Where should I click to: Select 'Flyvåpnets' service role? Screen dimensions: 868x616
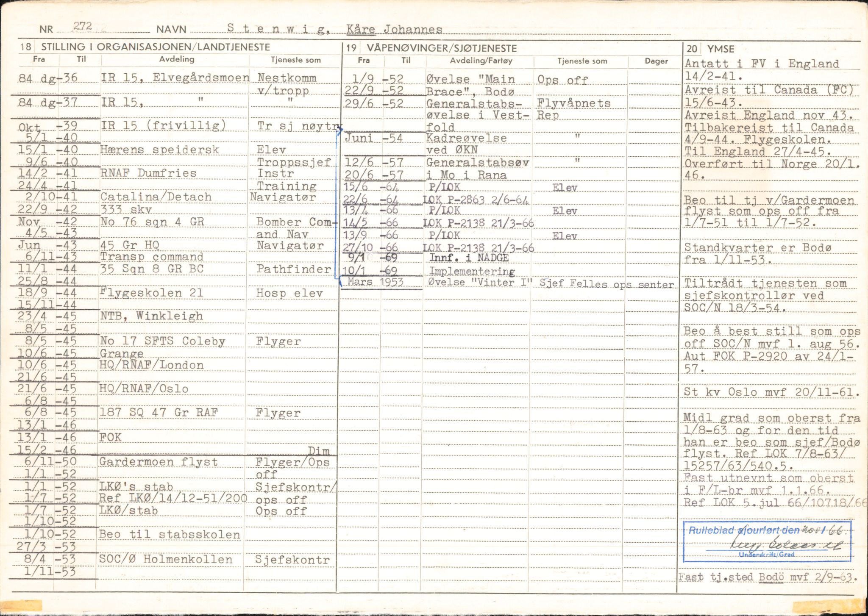(574, 103)
